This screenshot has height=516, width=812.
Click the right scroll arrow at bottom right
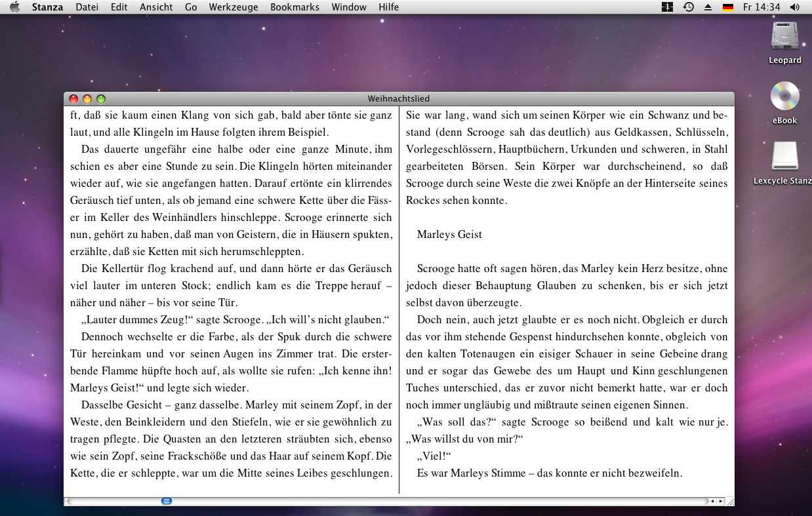[x=721, y=502]
